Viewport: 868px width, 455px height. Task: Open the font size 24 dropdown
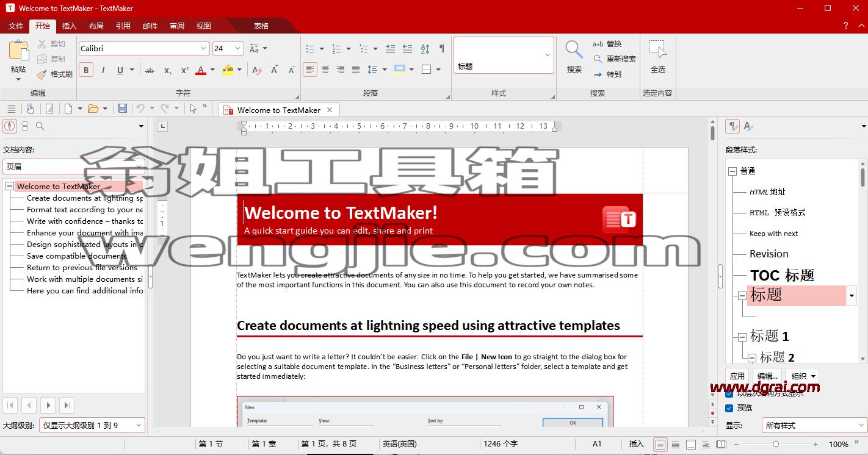[x=237, y=48]
